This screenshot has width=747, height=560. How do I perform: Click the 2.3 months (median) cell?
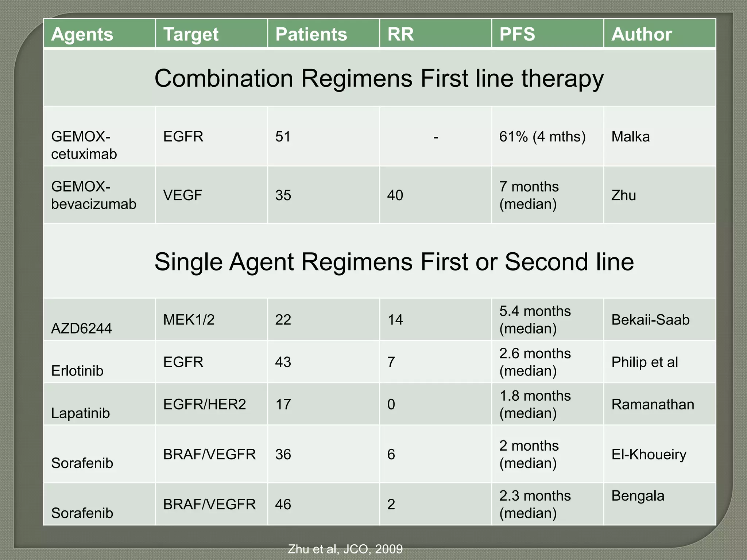(x=547, y=504)
